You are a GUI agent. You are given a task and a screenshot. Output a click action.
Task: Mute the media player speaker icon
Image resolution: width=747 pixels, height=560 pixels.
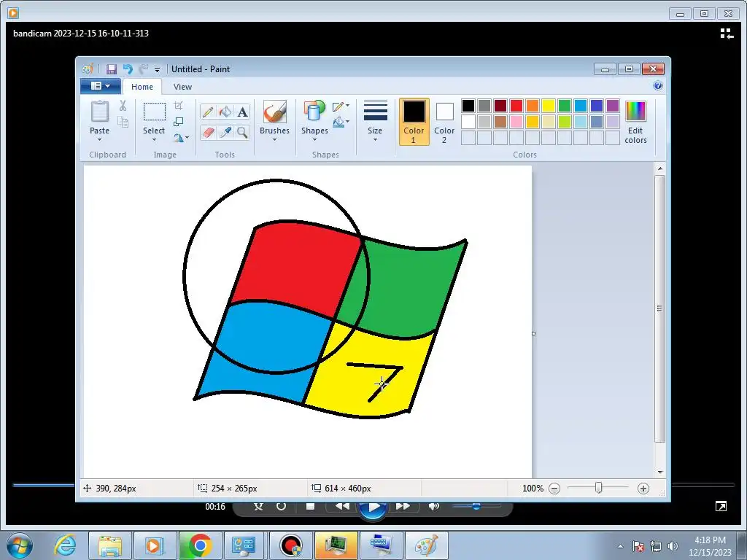(433, 506)
